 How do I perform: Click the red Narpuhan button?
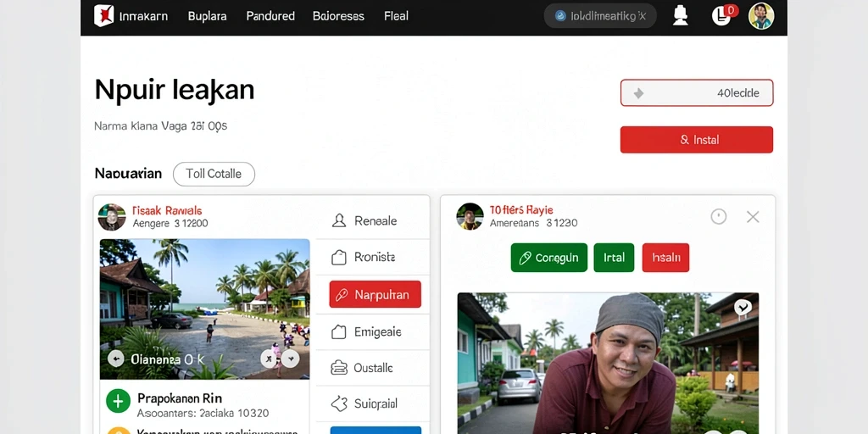coord(375,294)
